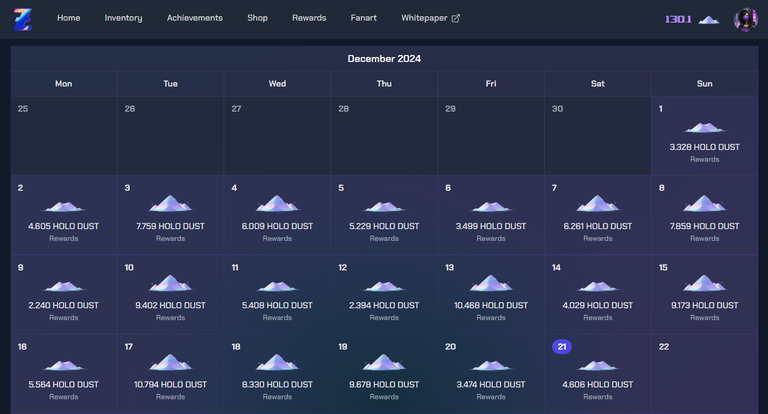Viewport: 768px width, 414px height.
Task: Click the holo dust pile on December 21
Action: tap(598, 365)
